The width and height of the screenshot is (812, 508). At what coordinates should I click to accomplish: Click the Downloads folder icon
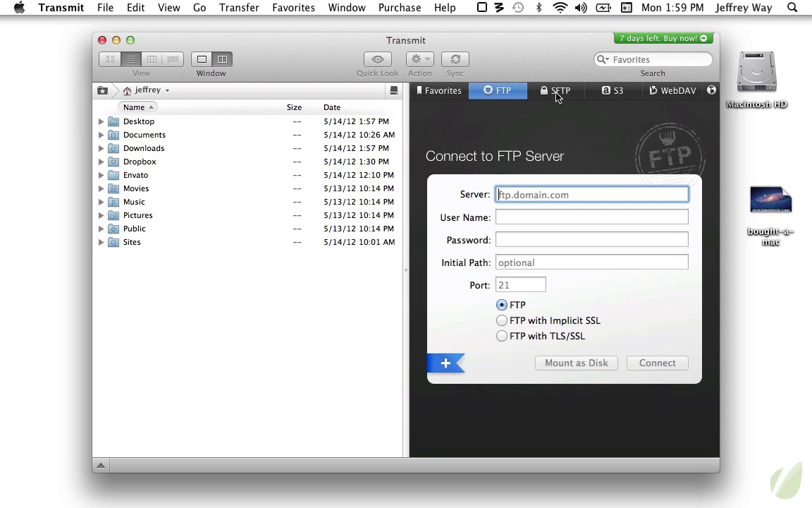pos(113,148)
